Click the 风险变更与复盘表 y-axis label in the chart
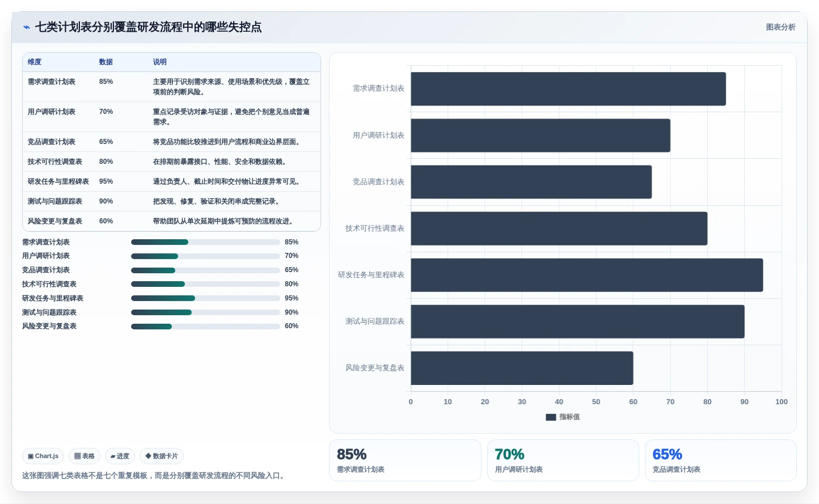 coord(375,368)
